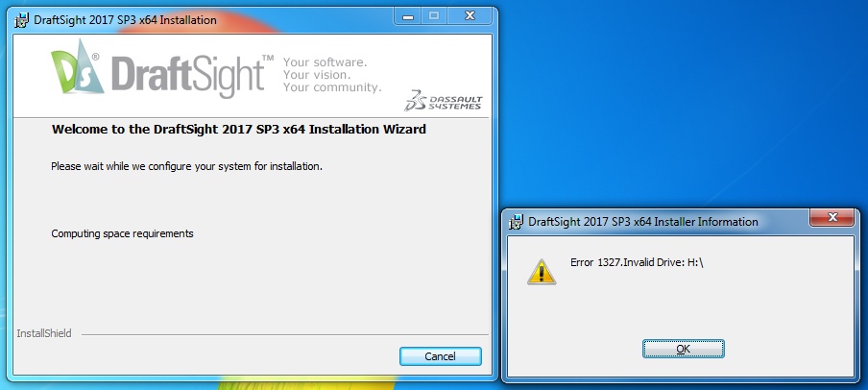The image size is (868, 390).
Task: Click the 'Welcome to the DraftSight 2017' heading
Action: pos(238,130)
